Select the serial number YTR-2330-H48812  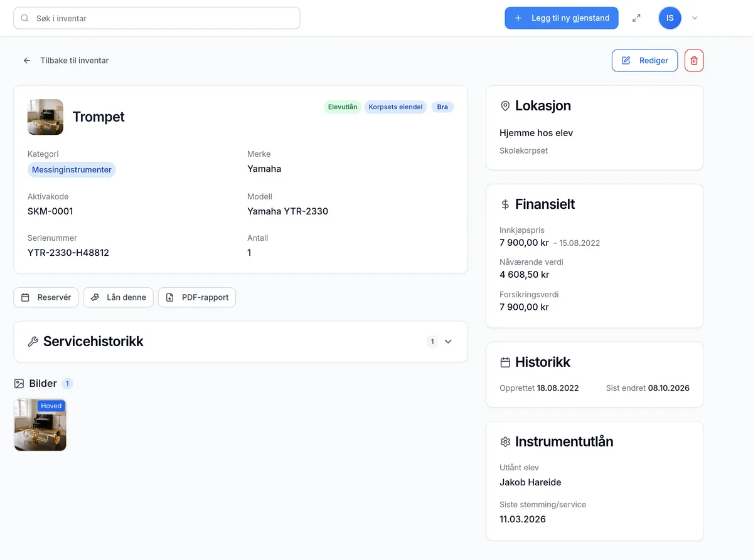coord(68,253)
